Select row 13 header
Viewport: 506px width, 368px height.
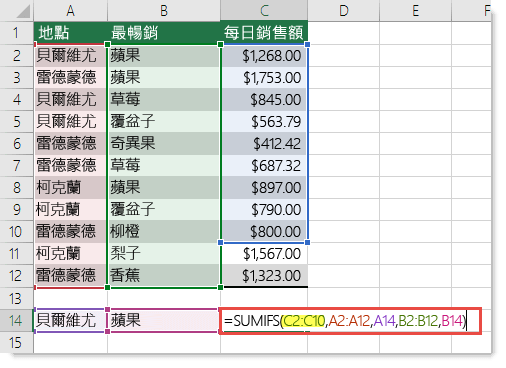[16, 298]
